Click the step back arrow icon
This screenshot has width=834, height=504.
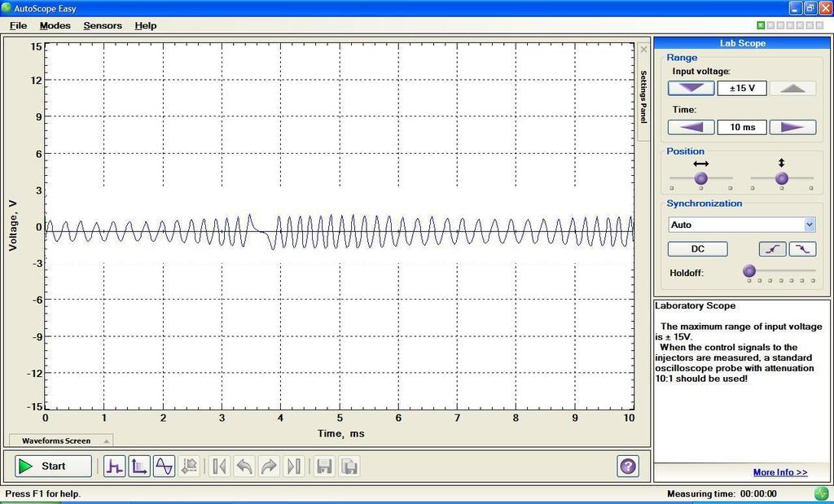tap(244, 467)
